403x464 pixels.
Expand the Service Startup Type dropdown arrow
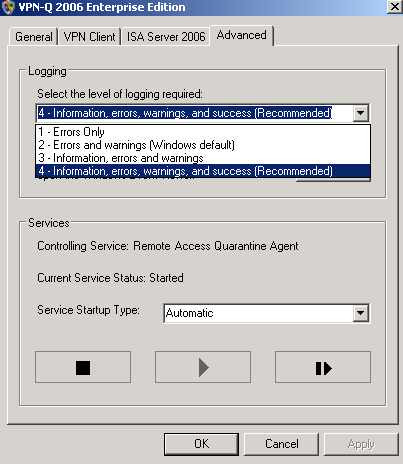coord(360,313)
